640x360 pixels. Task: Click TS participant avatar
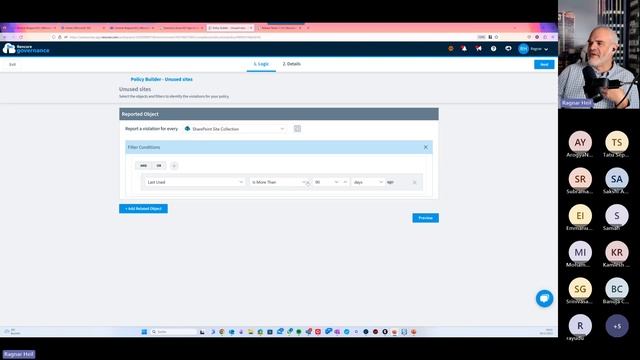tap(617, 142)
